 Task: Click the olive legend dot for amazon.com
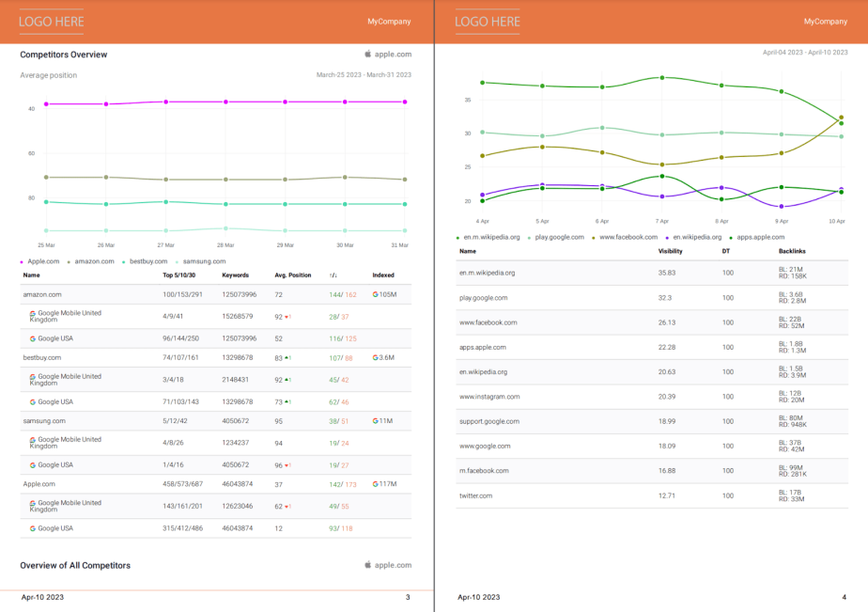(69, 262)
